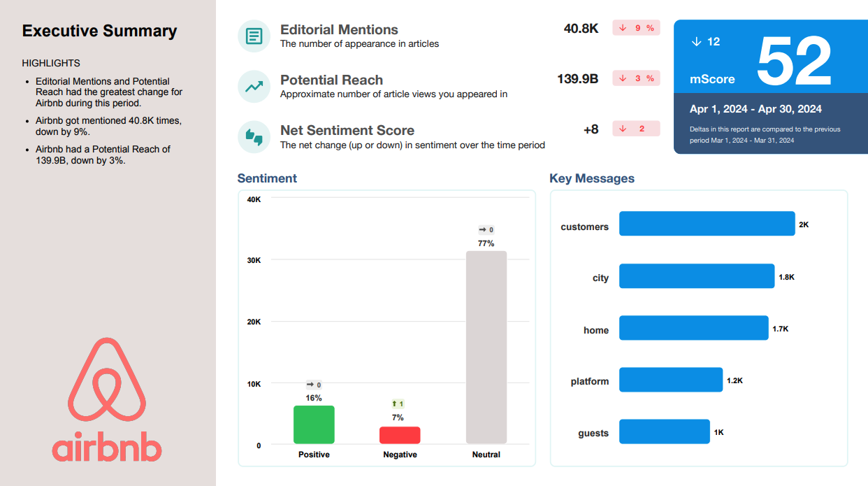Select the gray Neutral sentiment bar
Screen dimensions: 868x486
pyautogui.click(x=486, y=347)
